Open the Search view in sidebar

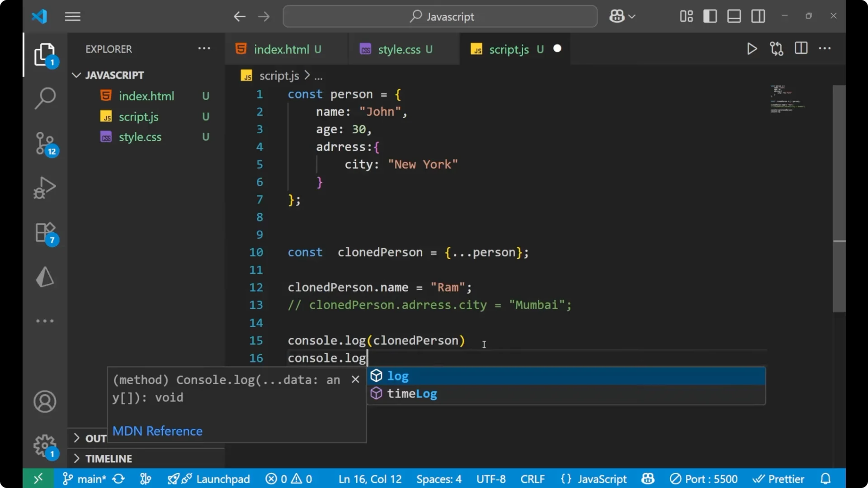(x=45, y=98)
